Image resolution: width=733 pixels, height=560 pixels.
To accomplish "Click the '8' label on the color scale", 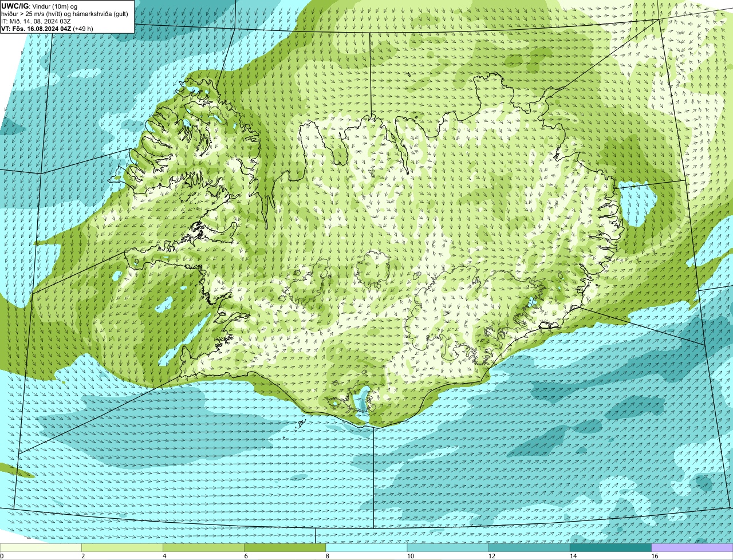I will pyautogui.click(x=328, y=556).
